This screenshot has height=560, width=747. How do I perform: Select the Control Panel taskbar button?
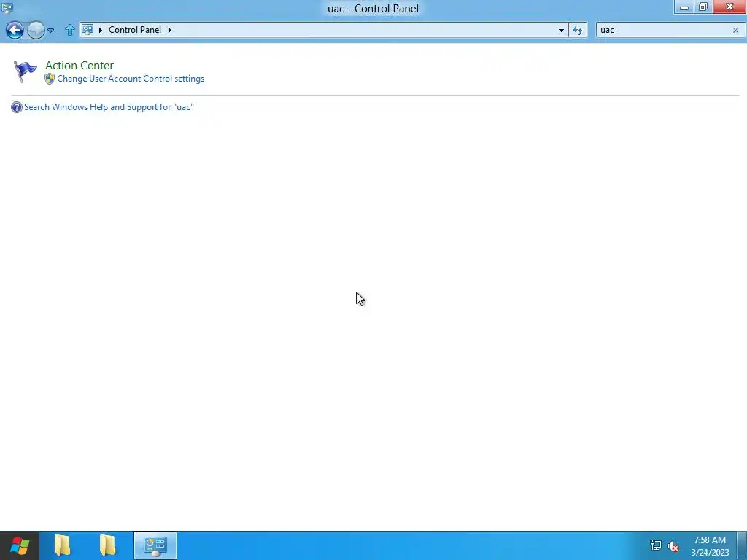pos(155,545)
